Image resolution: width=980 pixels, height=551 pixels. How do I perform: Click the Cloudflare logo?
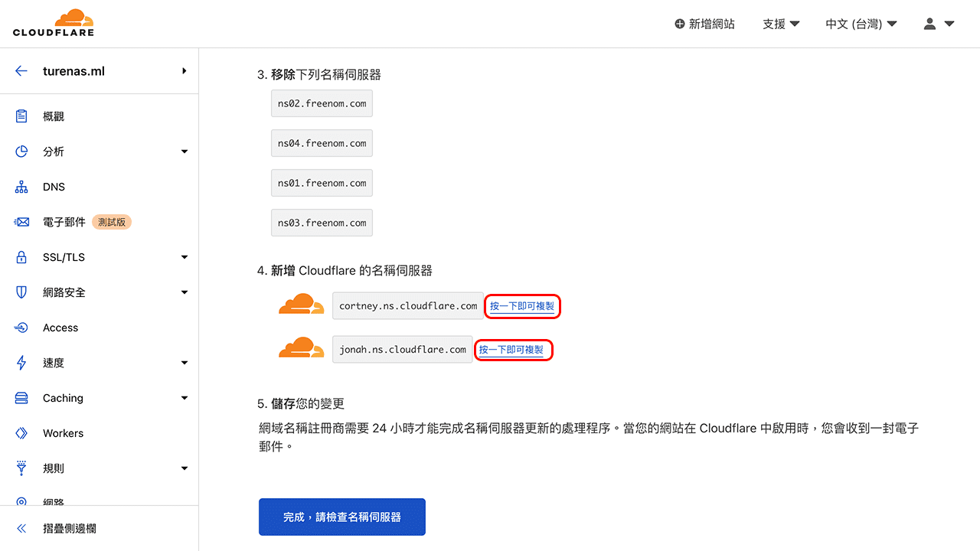[x=54, y=22]
